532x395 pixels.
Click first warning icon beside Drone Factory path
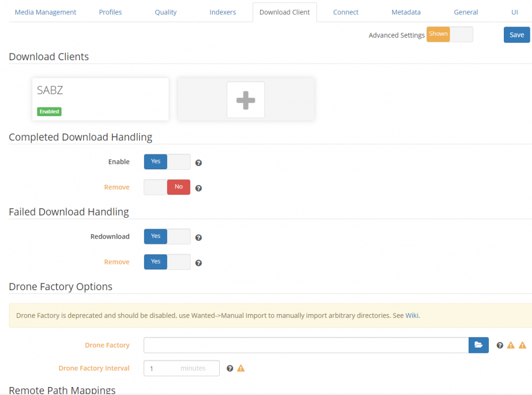point(511,345)
